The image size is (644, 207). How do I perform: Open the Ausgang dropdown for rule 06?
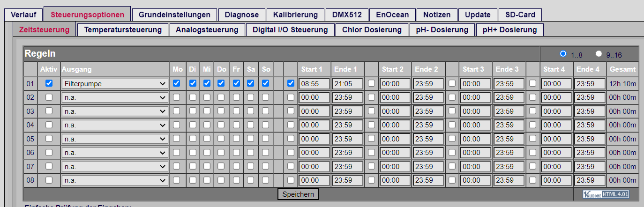[x=114, y=153]
